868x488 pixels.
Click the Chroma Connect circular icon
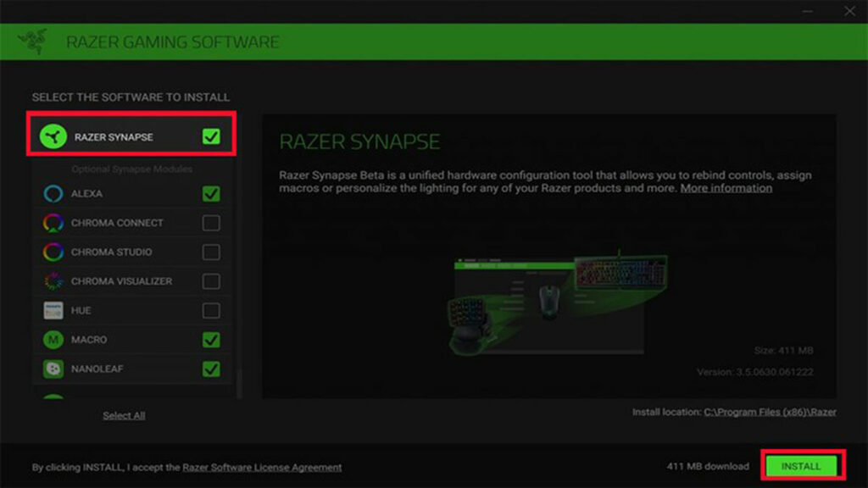point(54,222)
